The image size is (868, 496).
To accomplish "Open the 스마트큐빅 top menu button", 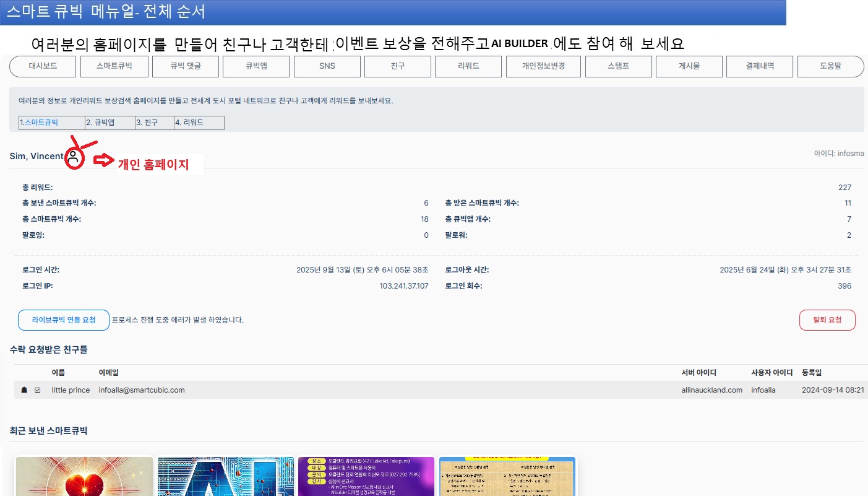I will 114,66.
